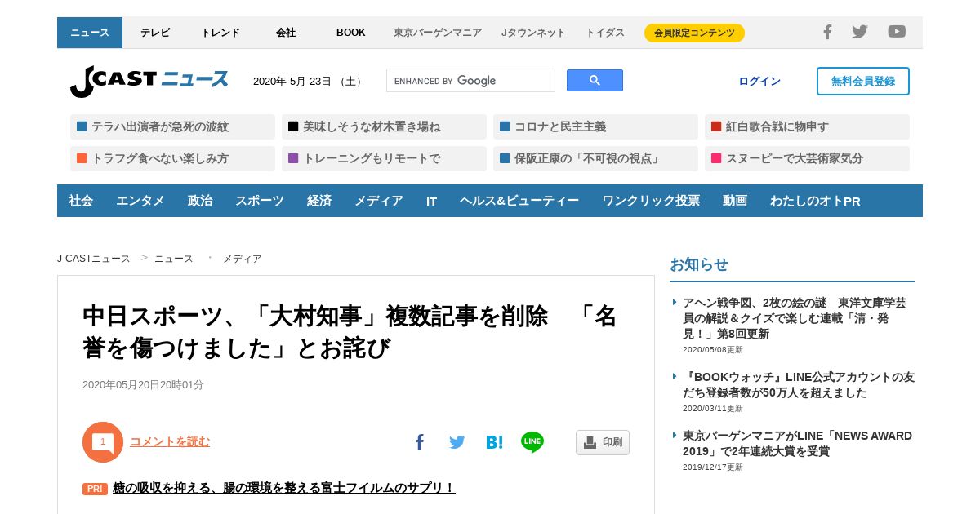Screen dimensions: 980x514
Task: Select the テレビ top tab
Action: pyautogui.click(x=155, y=33)
